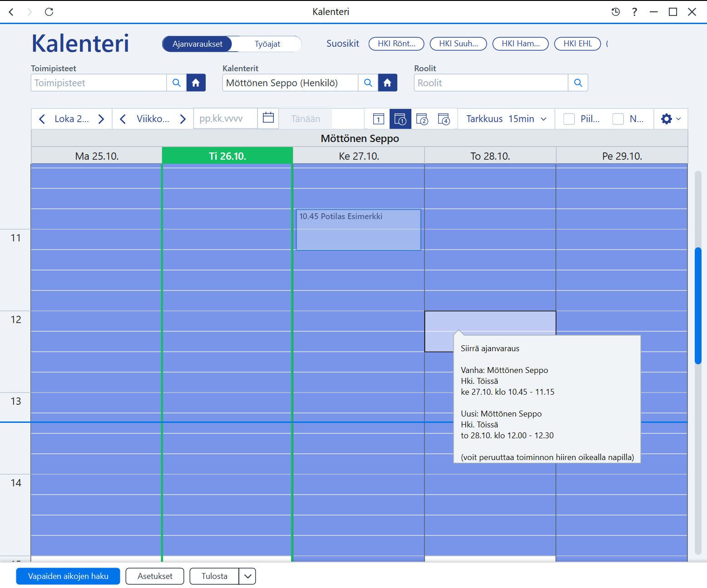
Task: Open appointment 10.45 Potilas Esimerkki
Action: coord(359,230)
